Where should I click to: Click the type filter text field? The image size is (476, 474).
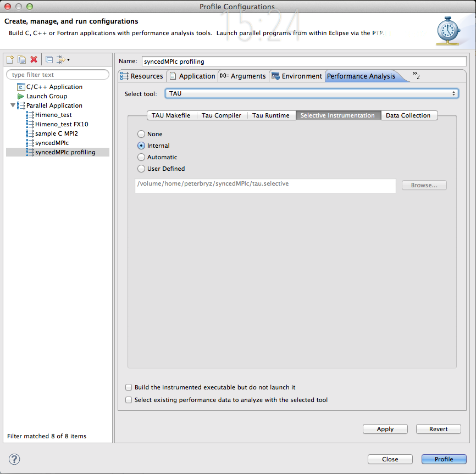point(58,75)
